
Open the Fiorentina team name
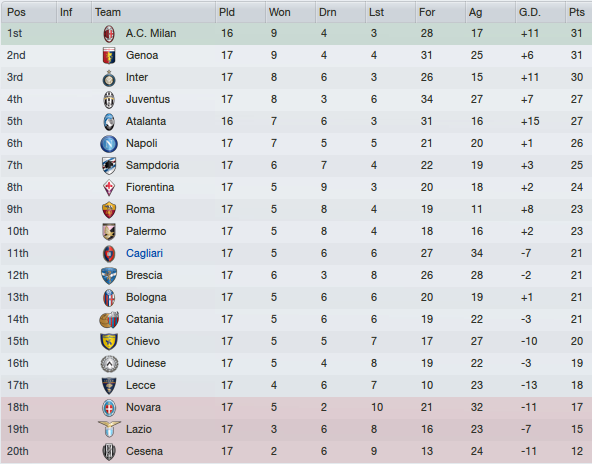point(150,187)
